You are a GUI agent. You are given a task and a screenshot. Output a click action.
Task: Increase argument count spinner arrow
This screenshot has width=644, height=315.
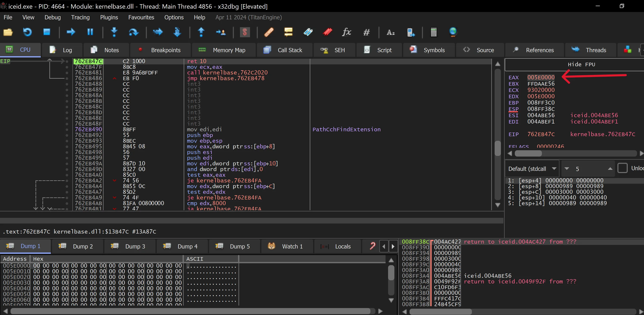(610, 169)
